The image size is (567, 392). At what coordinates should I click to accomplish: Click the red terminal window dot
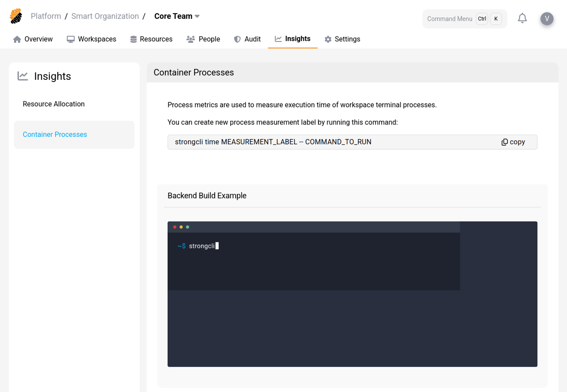click(x=175, y=227)
